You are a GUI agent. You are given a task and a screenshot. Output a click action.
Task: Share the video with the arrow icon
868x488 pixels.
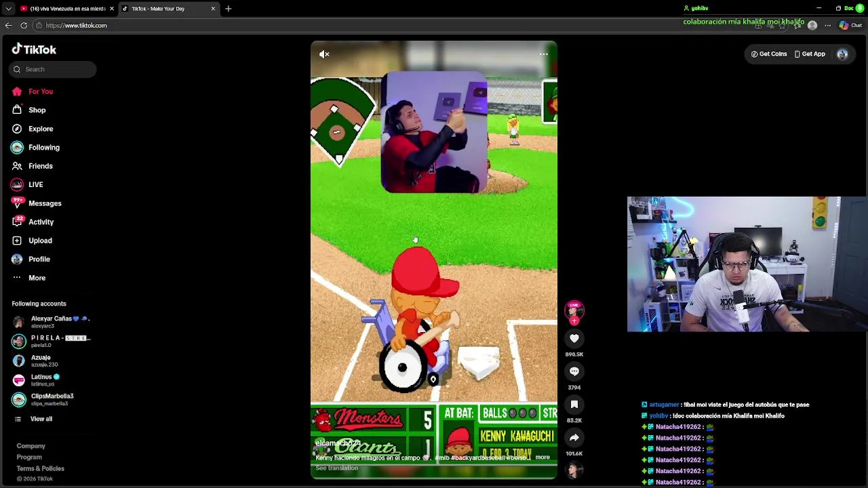coord(574,437)
